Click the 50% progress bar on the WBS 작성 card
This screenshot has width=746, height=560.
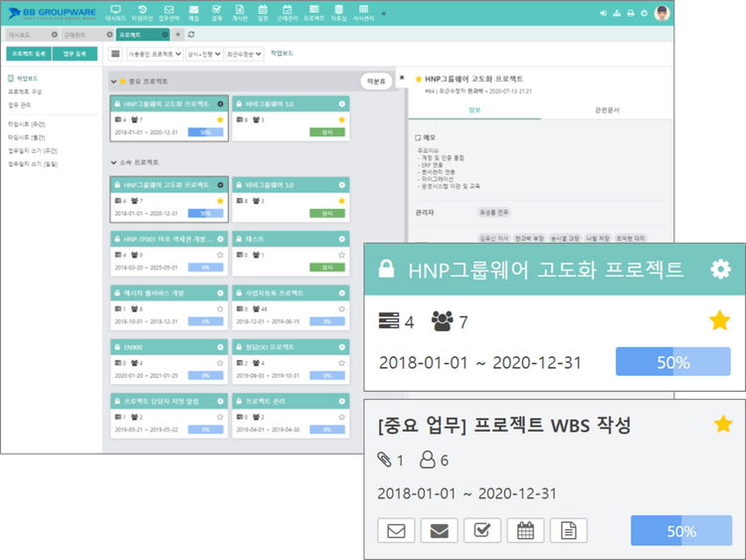680,530
